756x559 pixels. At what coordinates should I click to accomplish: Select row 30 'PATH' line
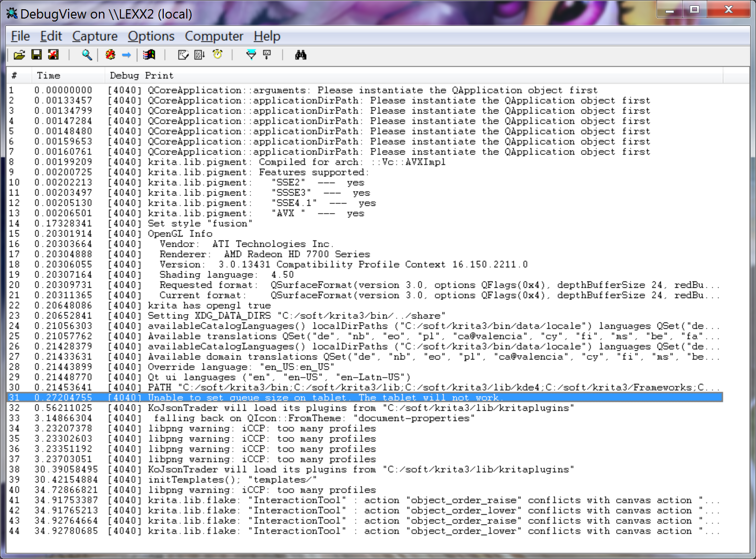tap(365, 387)
